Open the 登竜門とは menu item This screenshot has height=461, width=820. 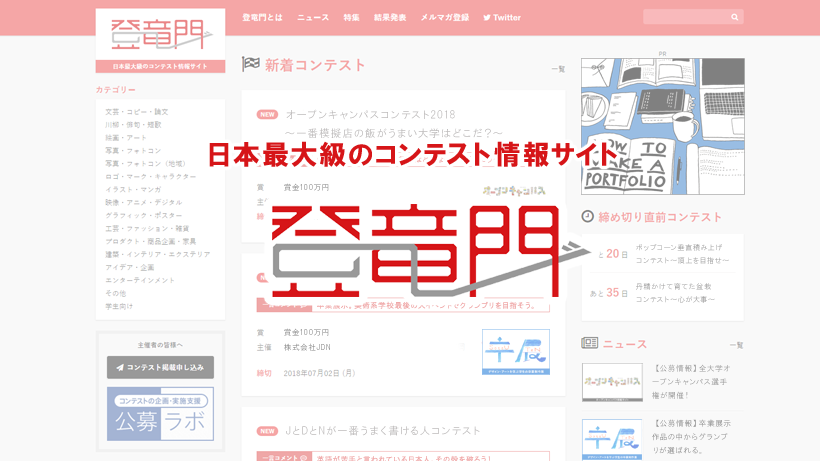[x=262, y=17]
